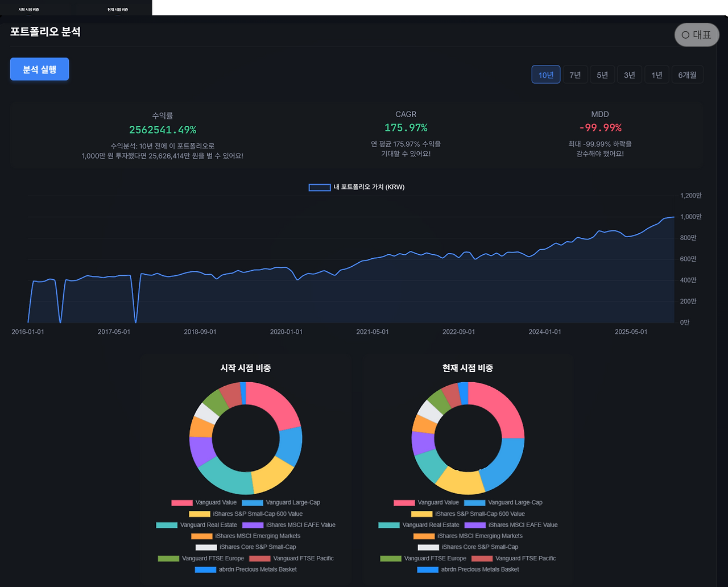Select the 3년 period option

coord(630,74)
